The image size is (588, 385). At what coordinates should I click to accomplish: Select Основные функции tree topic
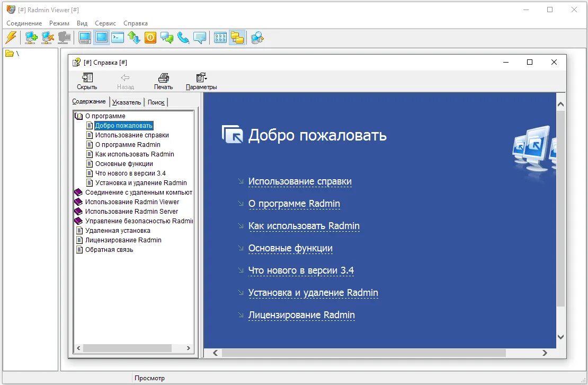click(x=124, y=164)
